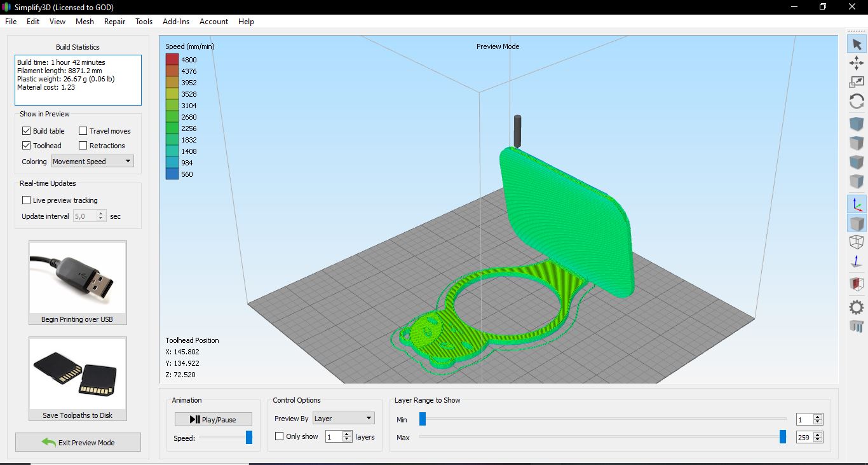Screen dimensions: 868x465
Task: Open the Coloring dropdown set to Movement Speed
Action: point(92,162)
